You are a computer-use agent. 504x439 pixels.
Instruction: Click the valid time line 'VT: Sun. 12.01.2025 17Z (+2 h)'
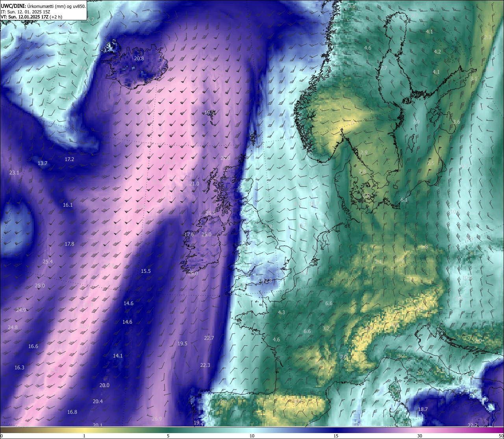click(31, 17)
